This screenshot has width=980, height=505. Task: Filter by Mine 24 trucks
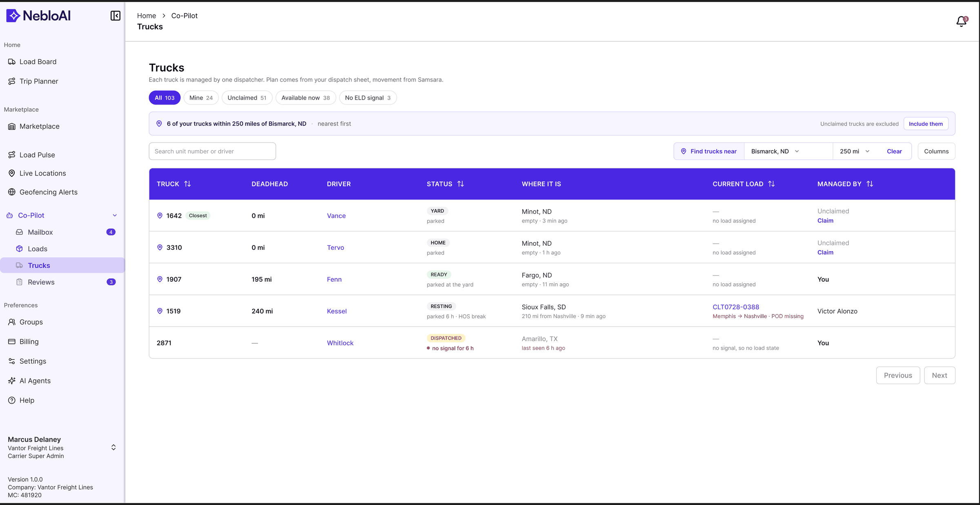pyautogui.click(x=201, y=98)
